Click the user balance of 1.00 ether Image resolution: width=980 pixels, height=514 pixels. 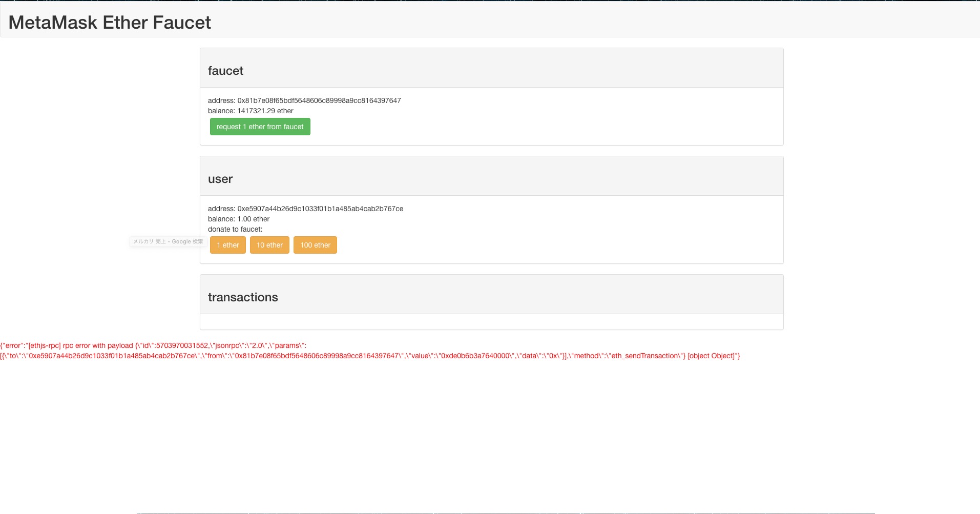[238, 219]
